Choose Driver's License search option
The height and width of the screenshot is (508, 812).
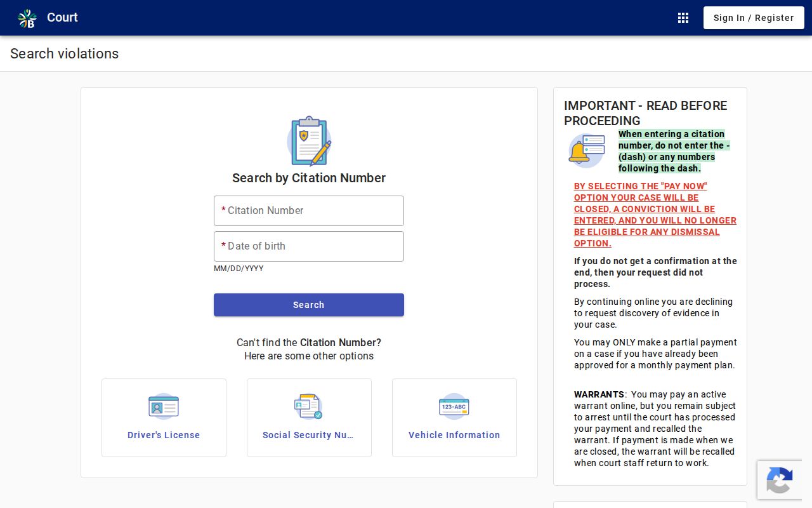164,418
